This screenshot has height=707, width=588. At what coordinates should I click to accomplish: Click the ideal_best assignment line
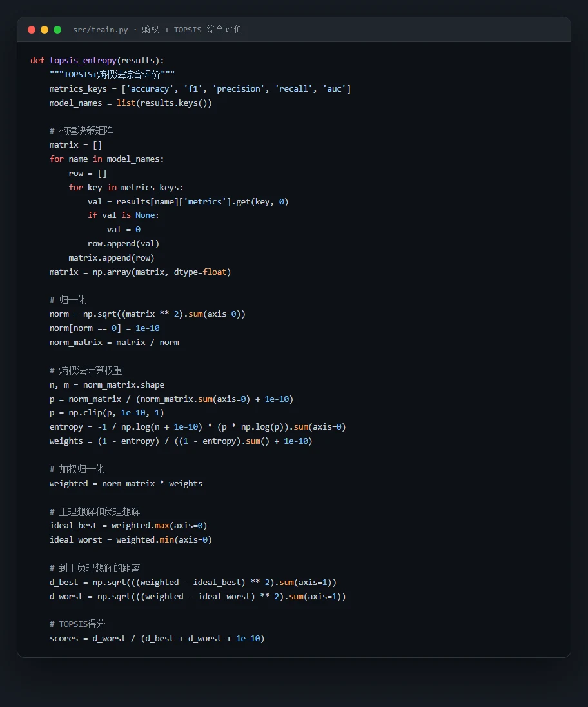[128, 526]
